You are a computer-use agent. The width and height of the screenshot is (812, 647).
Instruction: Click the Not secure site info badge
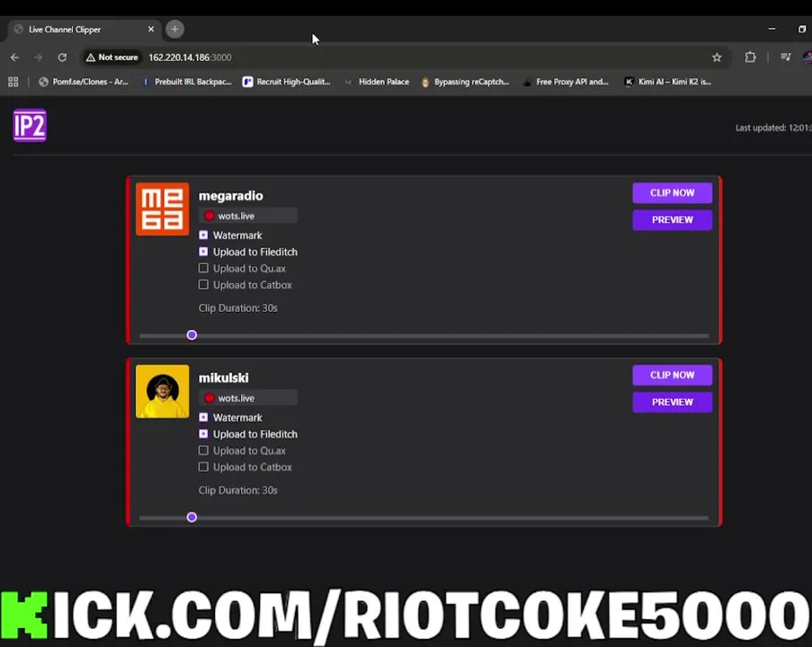point(112,58)
